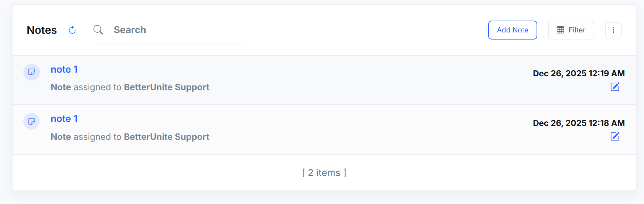Click the Dec 26, 2025 12:19 AM timestamp
The image size is (644, 204).
(578, 73)
